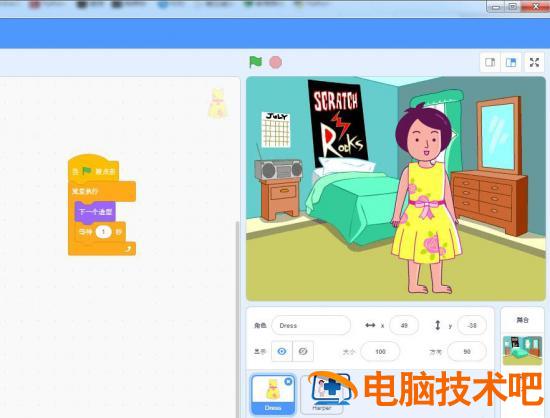This screenshot has width=550, height=418.
Task: Select the Dress sprite thumbnail
Action: pos(273,395)
